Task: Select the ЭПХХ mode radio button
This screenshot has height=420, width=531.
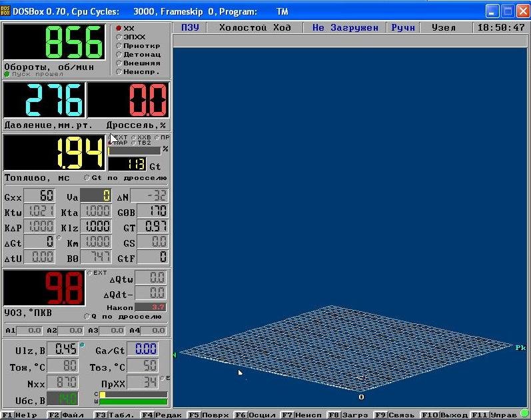Action: [x=119, y=37]
